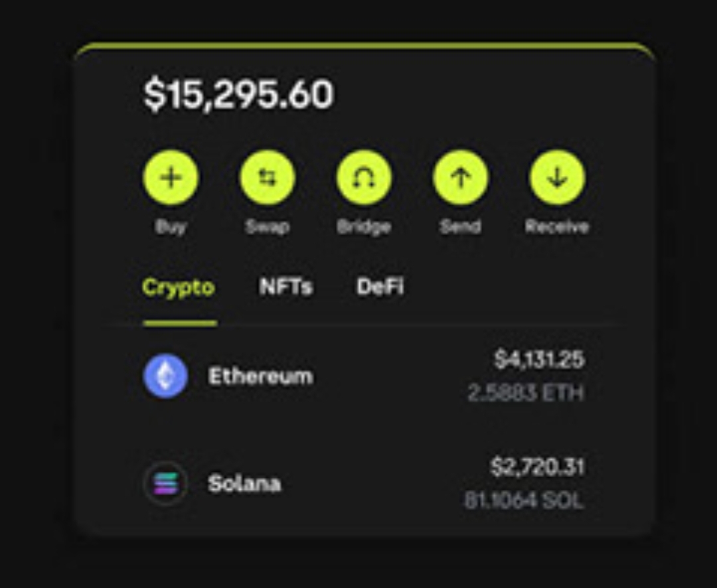The image size is (717, 588).
Task: Click the Ethereum coin logo
Action: 165,376
